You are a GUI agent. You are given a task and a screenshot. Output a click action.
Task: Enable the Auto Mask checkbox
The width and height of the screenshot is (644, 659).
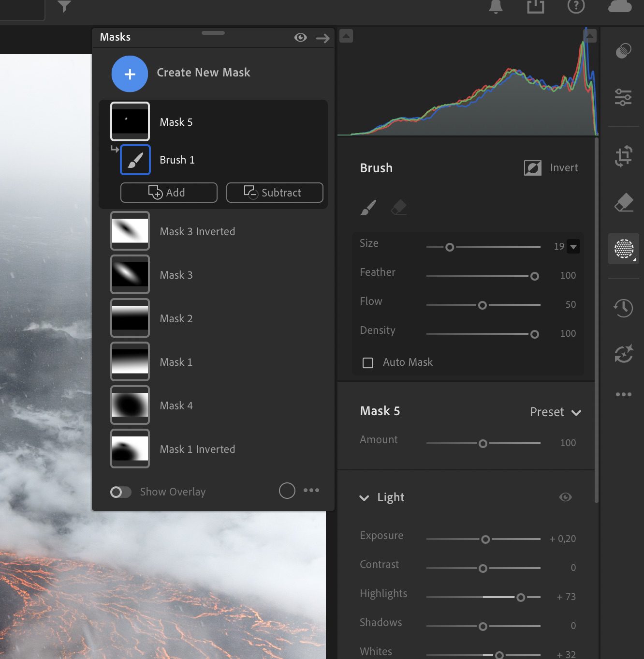(368, 363)
